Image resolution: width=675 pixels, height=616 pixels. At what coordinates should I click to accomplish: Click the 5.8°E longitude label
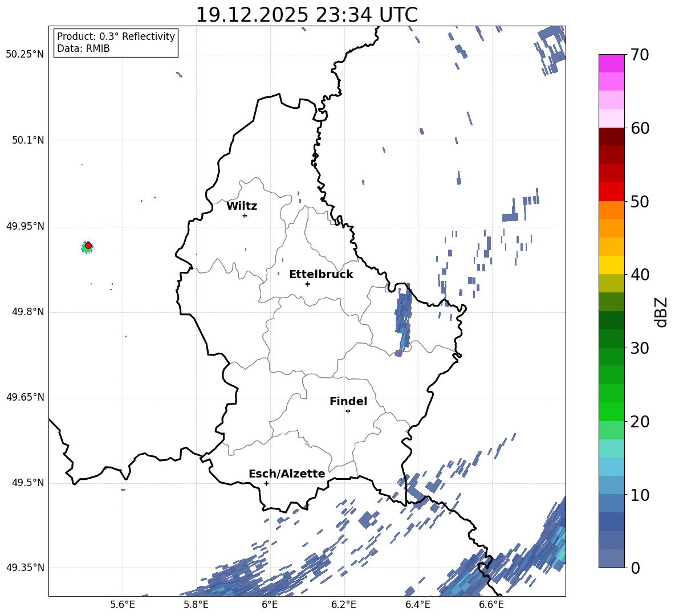196,605
